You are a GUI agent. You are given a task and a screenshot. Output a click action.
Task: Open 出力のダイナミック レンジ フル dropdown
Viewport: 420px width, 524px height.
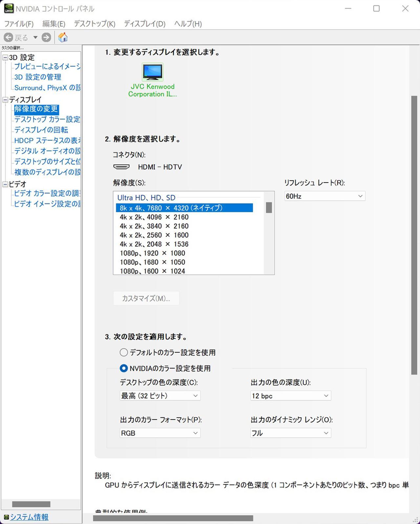click(290, 433)
